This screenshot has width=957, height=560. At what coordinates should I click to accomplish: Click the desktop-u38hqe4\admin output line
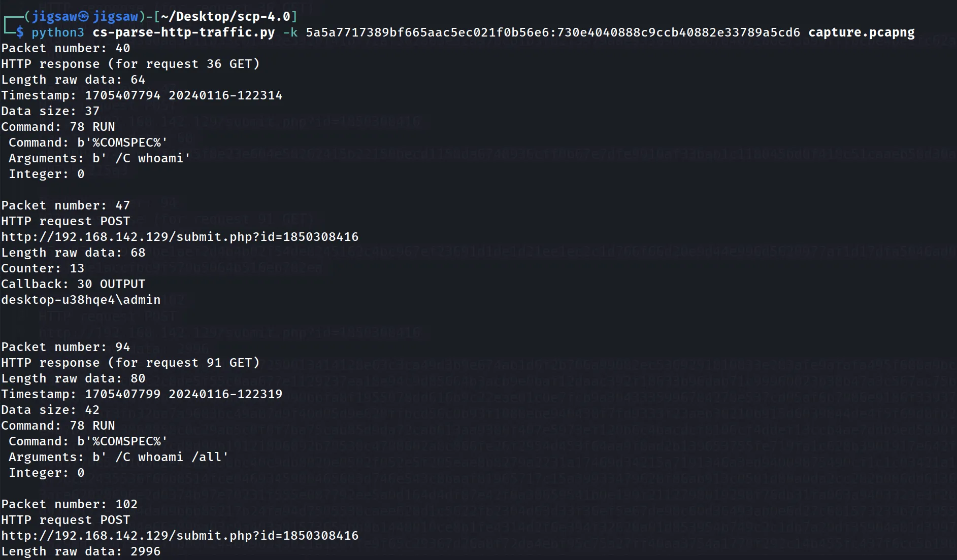pos(81,300)
